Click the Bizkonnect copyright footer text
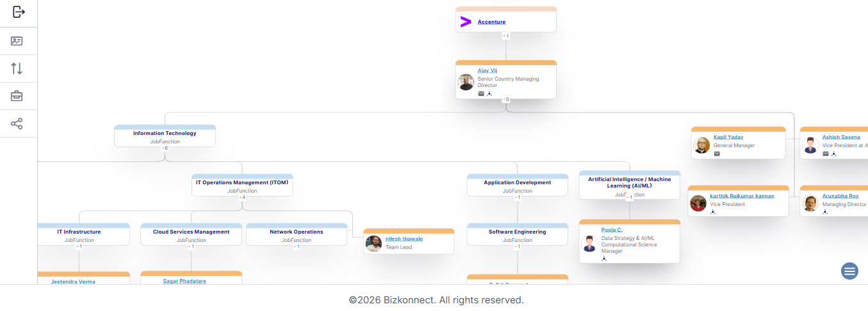The image size is (868, 311). pos(436,299)
